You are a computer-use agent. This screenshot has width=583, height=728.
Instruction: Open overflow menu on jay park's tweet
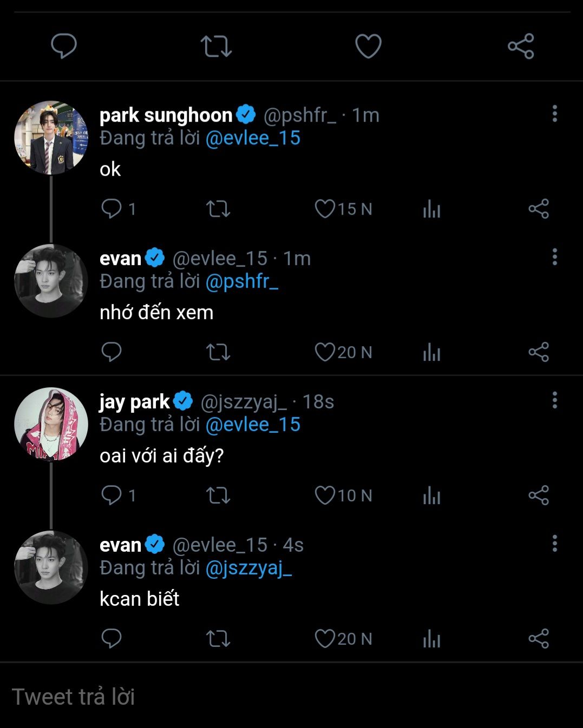554,400
